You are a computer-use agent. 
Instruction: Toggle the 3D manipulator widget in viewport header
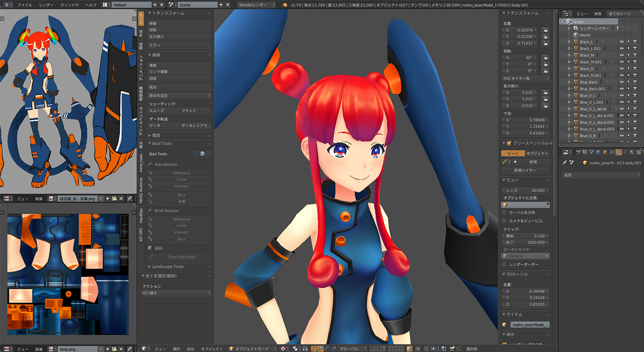point(313,349)
